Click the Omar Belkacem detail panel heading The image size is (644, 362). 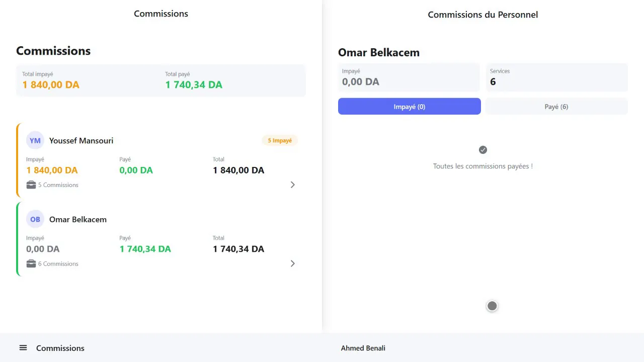pos(379,53)
